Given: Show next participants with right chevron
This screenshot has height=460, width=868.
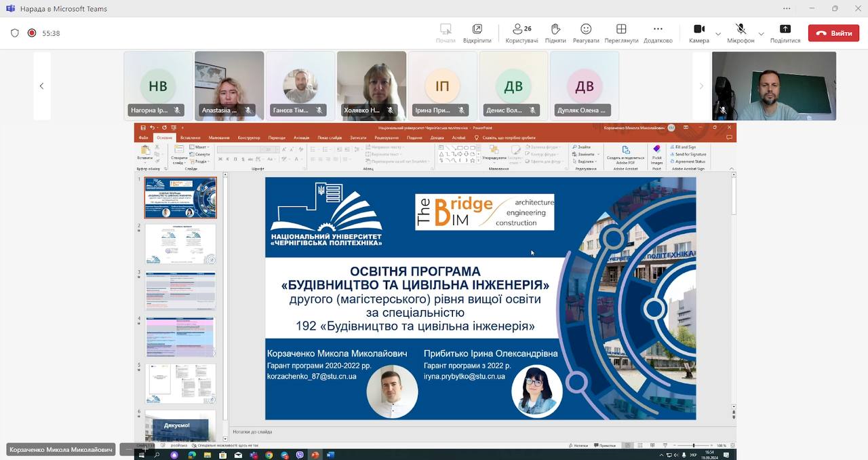Looking at the screenshot, I should tap(701, 86).
